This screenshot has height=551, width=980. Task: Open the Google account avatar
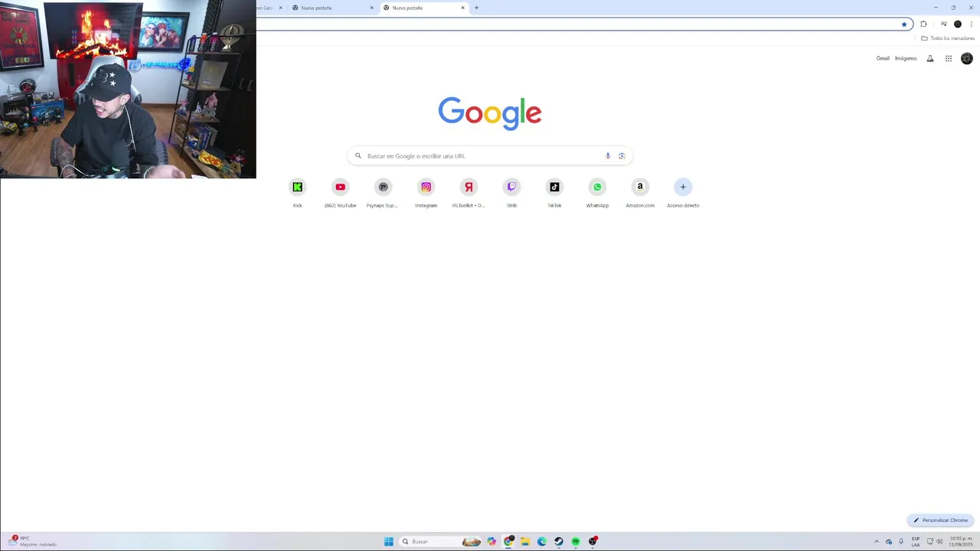point(967,58)
